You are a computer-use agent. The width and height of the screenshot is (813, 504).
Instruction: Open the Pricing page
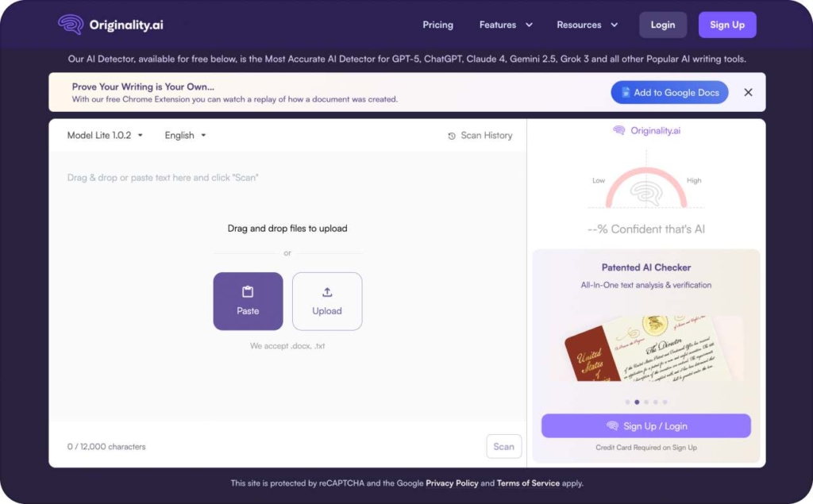tap(437, 25)
